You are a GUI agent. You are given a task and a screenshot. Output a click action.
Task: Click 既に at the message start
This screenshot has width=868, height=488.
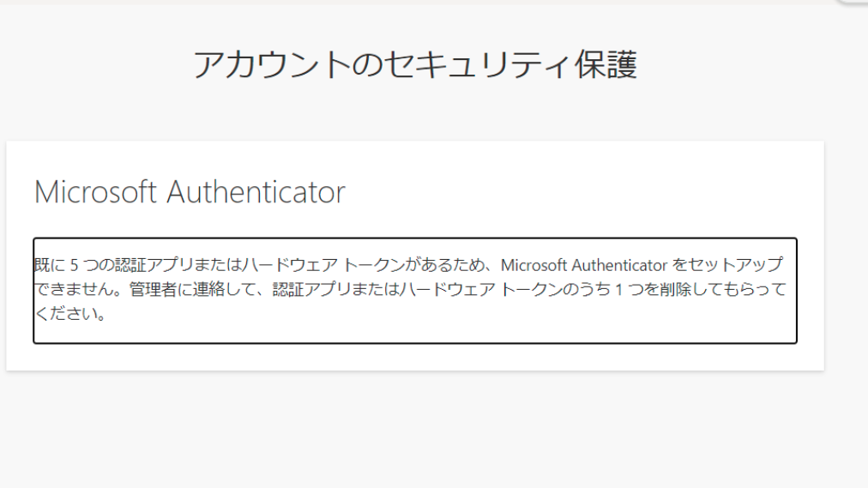[50, 265]
